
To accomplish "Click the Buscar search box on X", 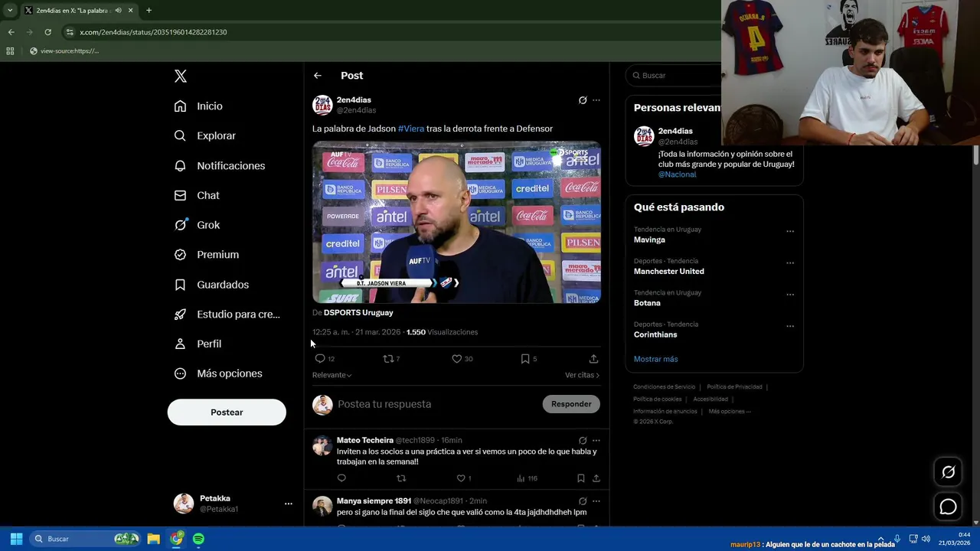I will (674, 76).
